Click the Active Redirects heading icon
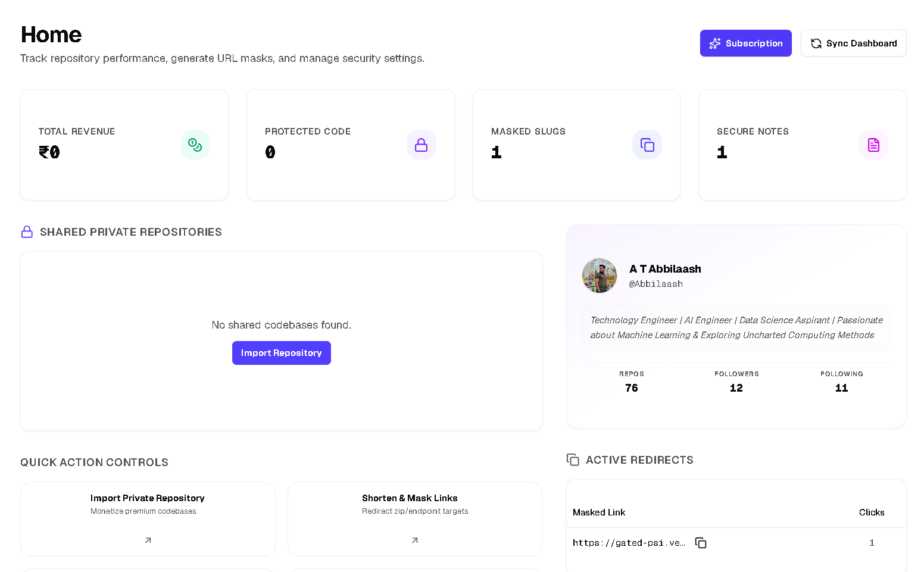 click(x=573, y=460)
